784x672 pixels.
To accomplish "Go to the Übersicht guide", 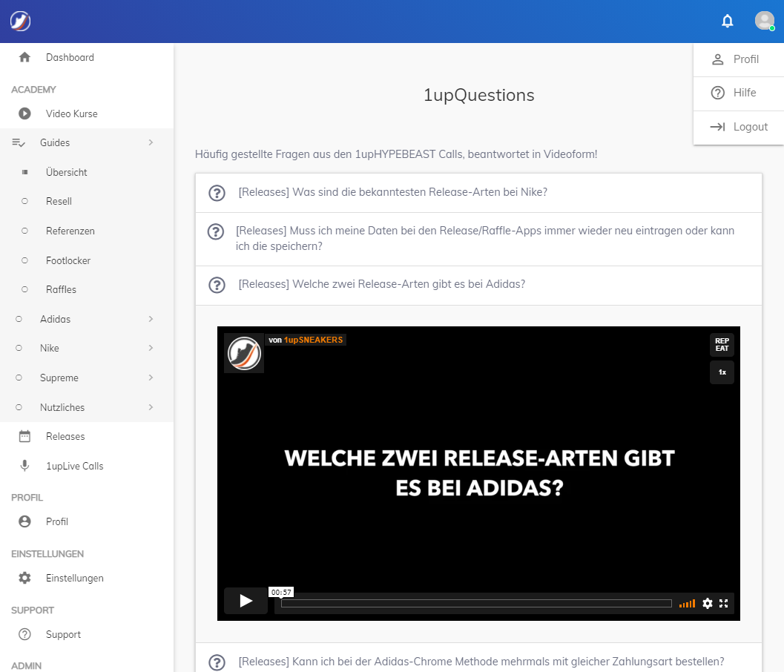I will 67,173.
